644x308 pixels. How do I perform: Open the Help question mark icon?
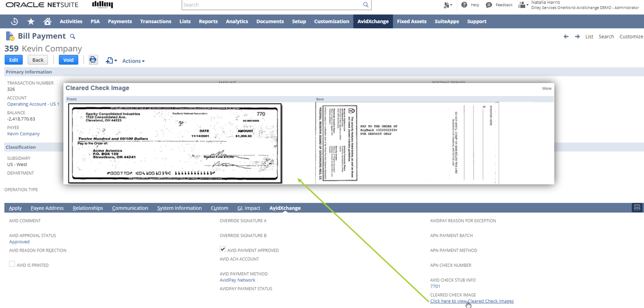click(x=464, y=5)
